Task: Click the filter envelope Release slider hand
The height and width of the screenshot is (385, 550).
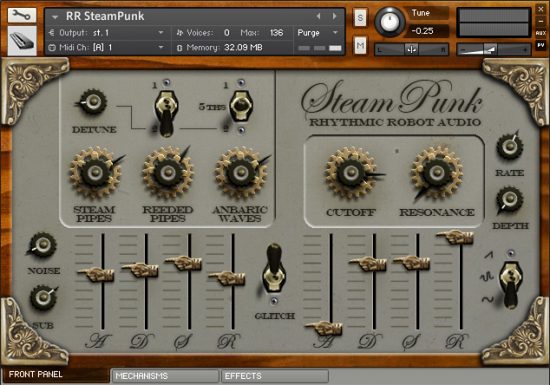Action: (x=455, y=237)
